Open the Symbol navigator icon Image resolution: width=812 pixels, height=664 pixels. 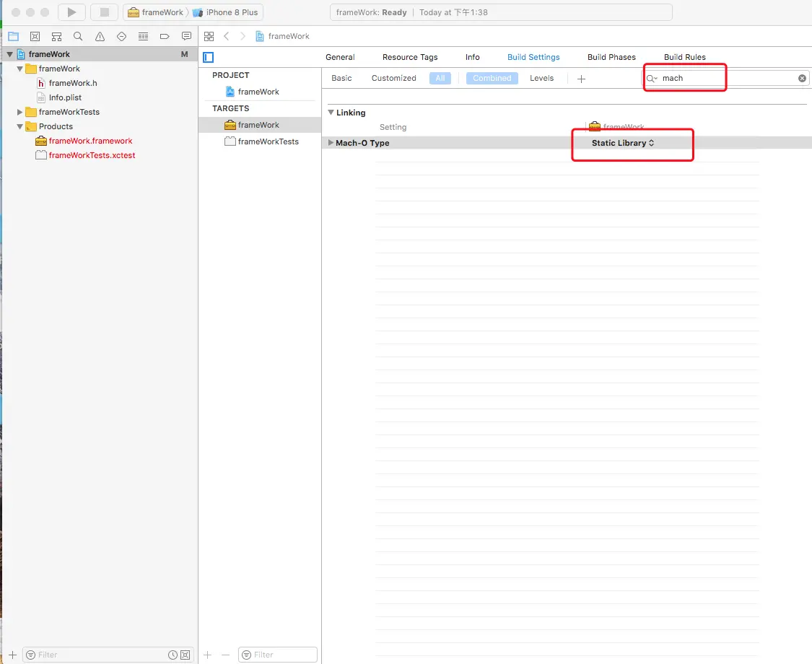[x=56, y=36]
